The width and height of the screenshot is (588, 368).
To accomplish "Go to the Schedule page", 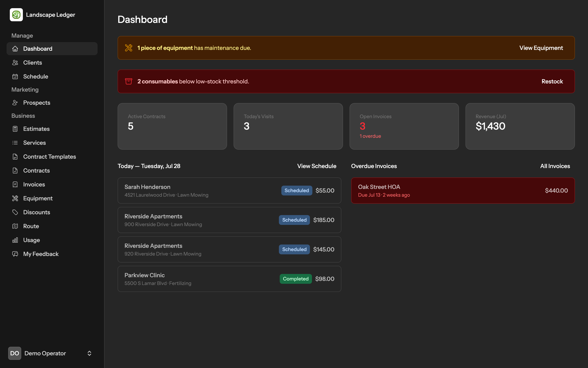I will coord(52,76).
